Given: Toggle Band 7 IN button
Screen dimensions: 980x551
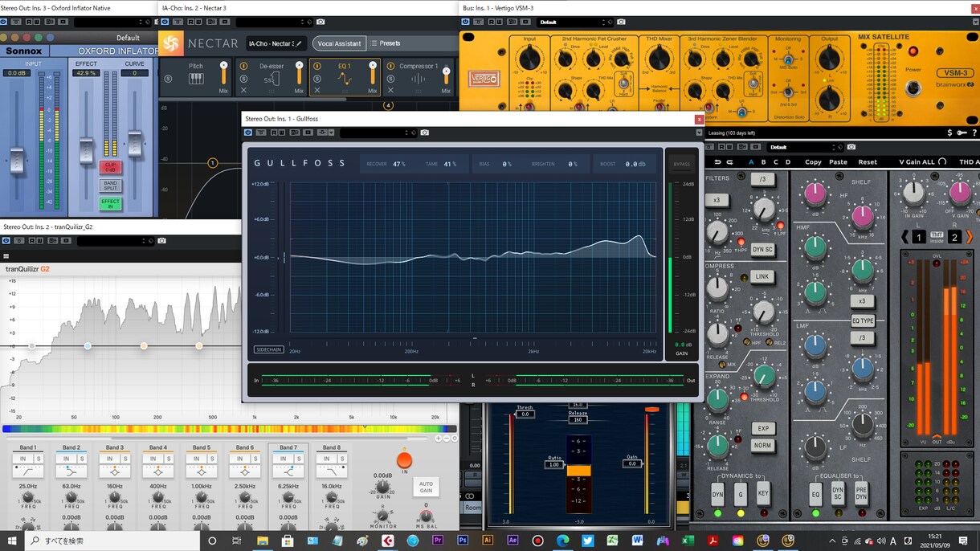Looking at the screenshot, I should pyautogui.click(x=284, y=459).
